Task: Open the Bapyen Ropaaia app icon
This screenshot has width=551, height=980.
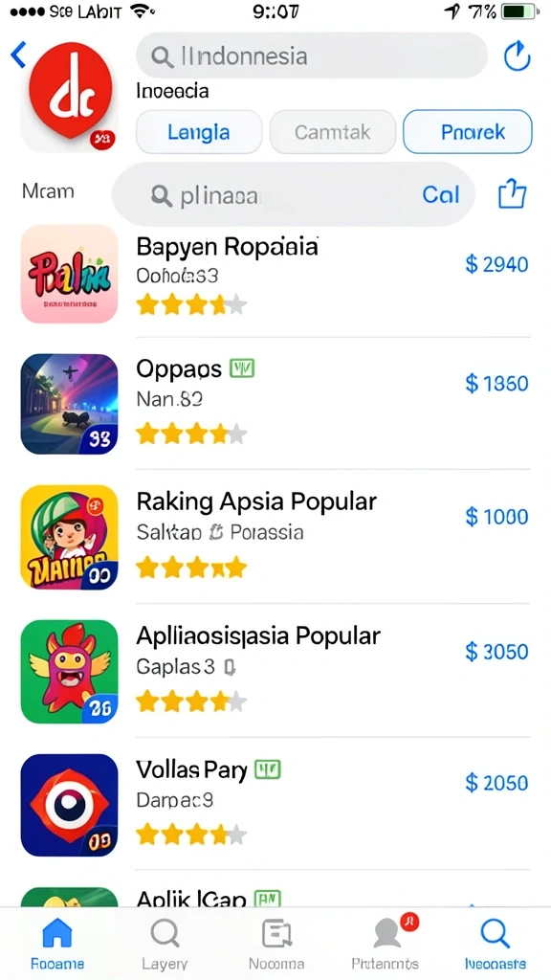Action: [69, 274]
